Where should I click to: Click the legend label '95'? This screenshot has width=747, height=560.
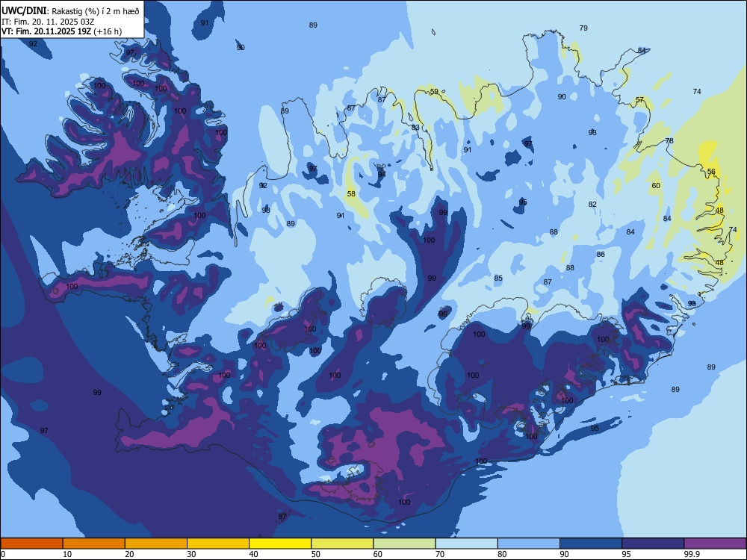pos(626,554)
